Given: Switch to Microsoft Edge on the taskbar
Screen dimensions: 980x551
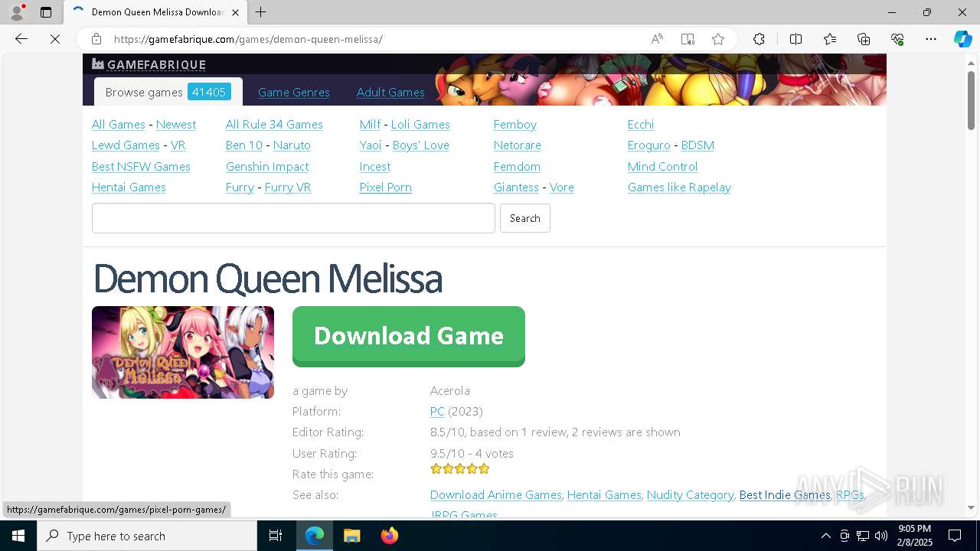Looking at the screenshot, I should coord(315,536).
